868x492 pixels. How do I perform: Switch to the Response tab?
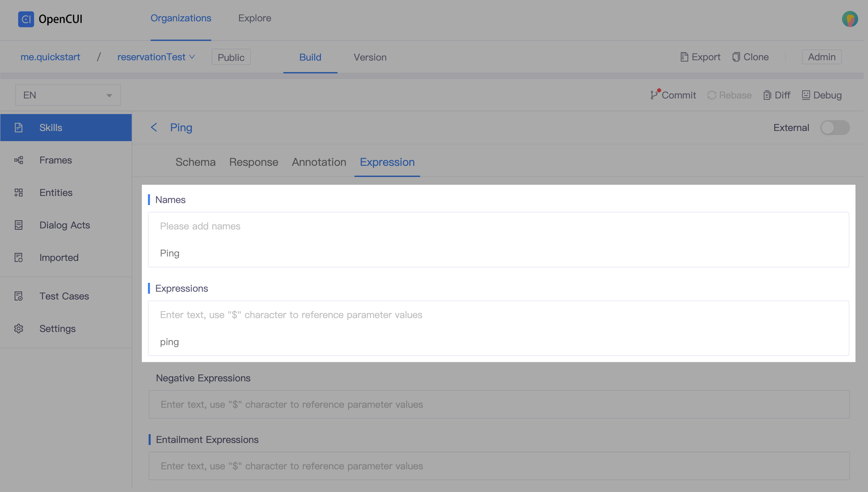click(253, 162)
